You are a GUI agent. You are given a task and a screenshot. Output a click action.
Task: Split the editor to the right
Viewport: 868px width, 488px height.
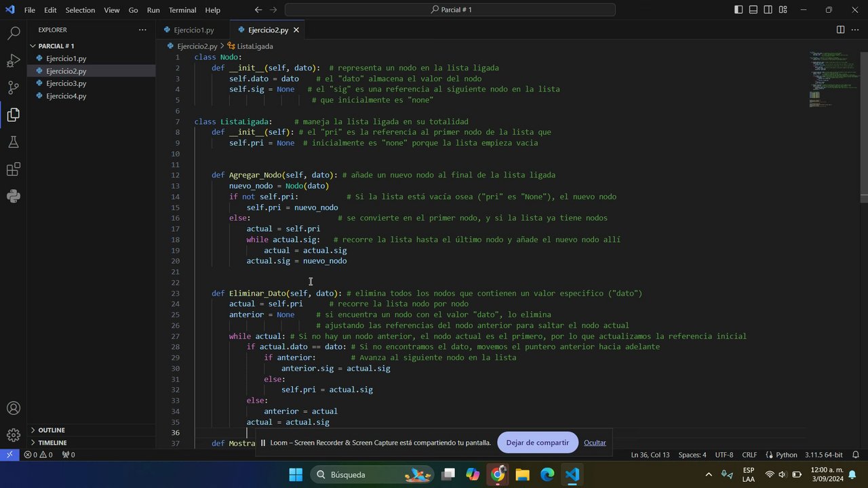[x=840, y=30]
